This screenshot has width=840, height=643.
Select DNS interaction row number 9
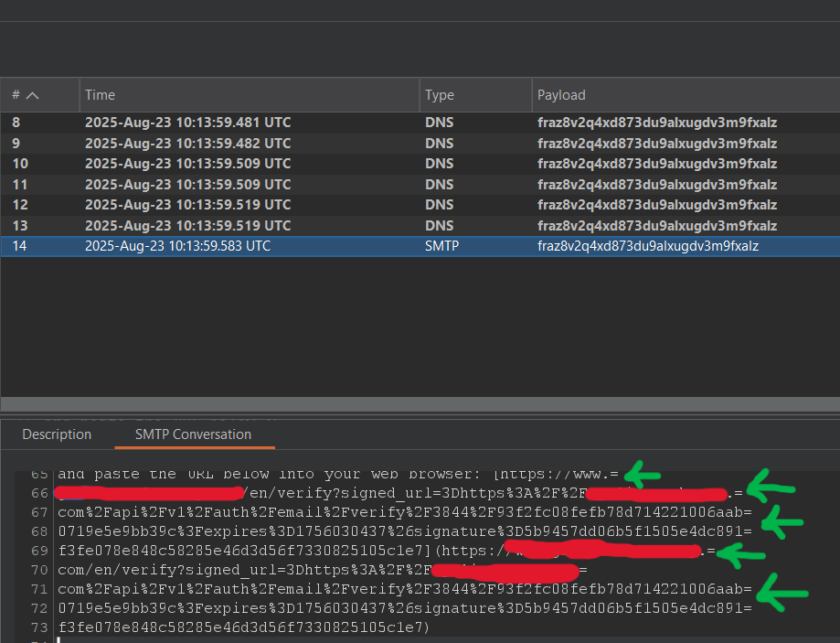coord(420,144)
